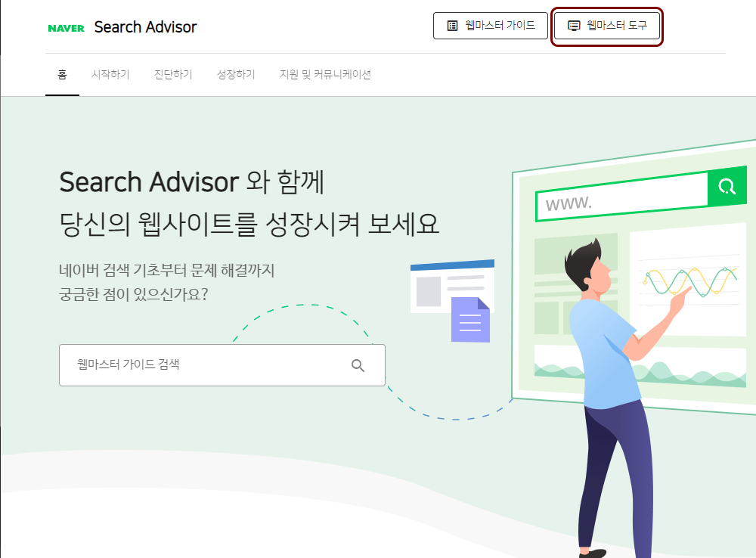The height and width of the screenshot is (558, 756).
Task: Click the 'Search Advisor 와 함께' headline
Action: [191, 182]
